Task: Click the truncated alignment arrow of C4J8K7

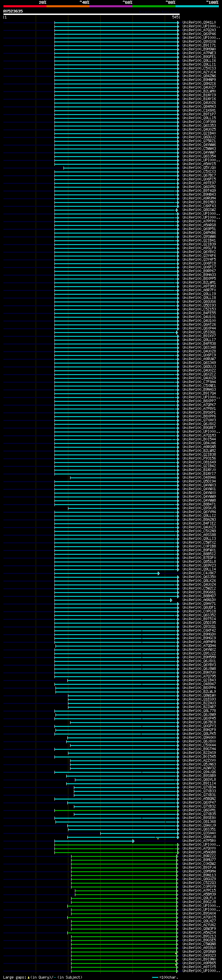Action: tap(159, 573)
